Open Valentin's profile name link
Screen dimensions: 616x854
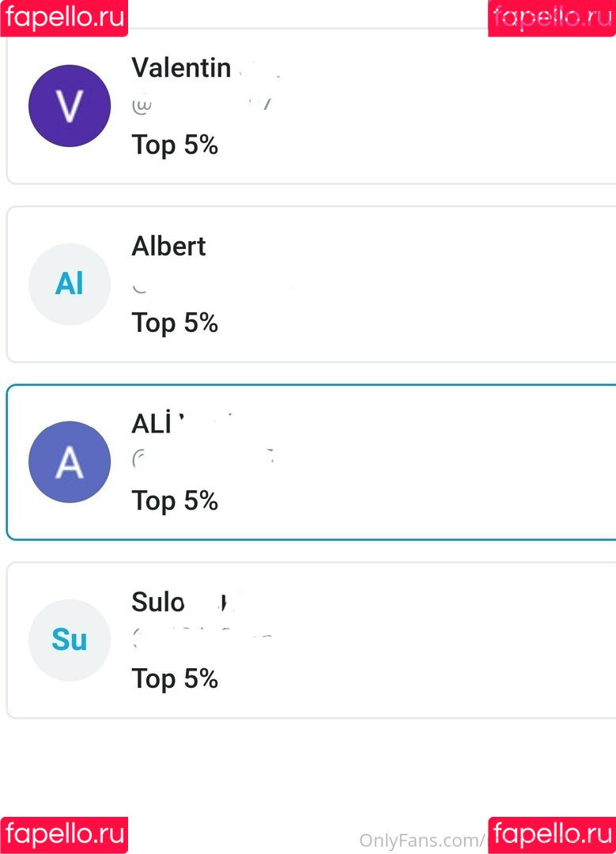click(x=182, y=68)
